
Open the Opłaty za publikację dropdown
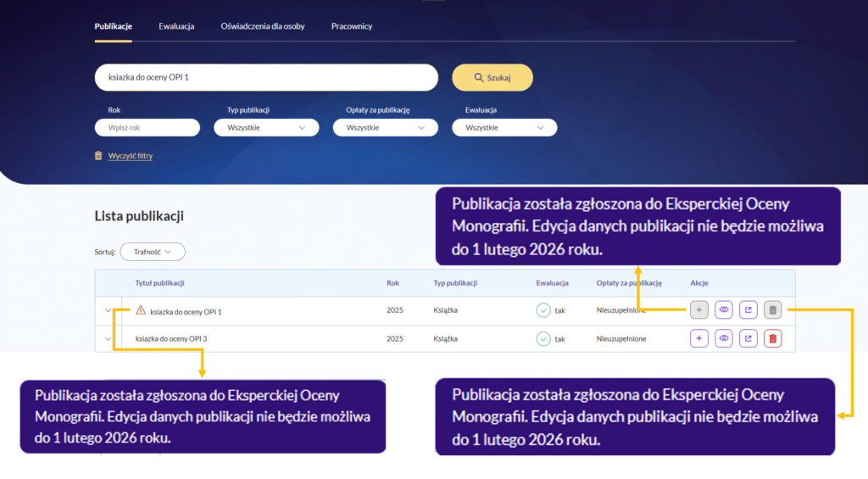[385, 128]
